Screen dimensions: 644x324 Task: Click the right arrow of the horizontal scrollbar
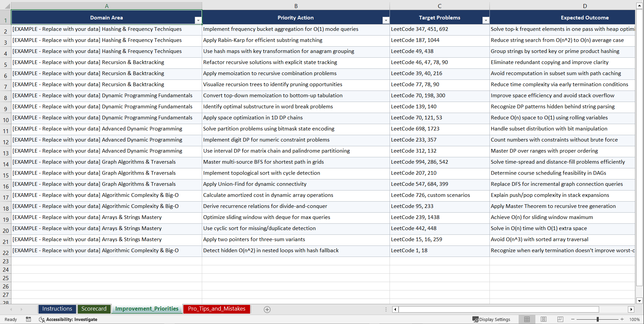click(632, 309)
